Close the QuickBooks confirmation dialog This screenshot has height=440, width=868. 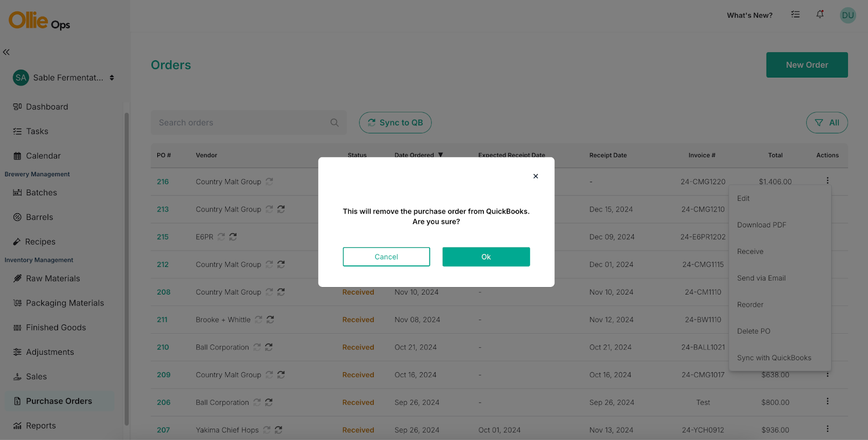coord(535,176)
